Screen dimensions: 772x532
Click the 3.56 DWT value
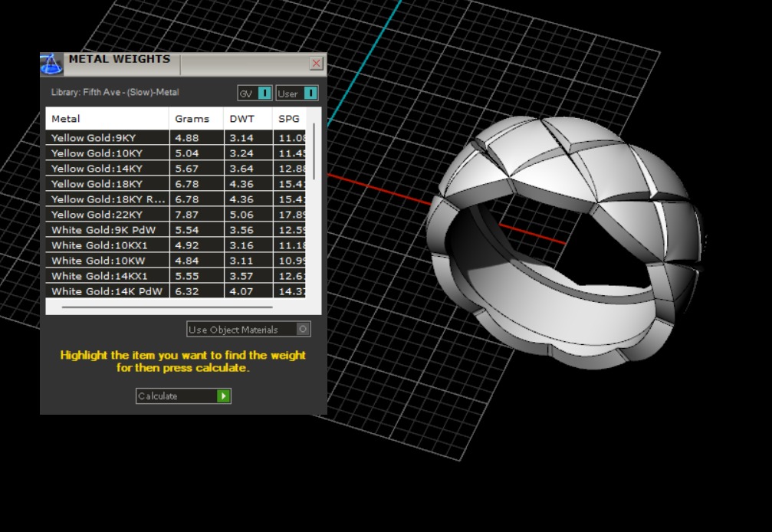(241, 230)
